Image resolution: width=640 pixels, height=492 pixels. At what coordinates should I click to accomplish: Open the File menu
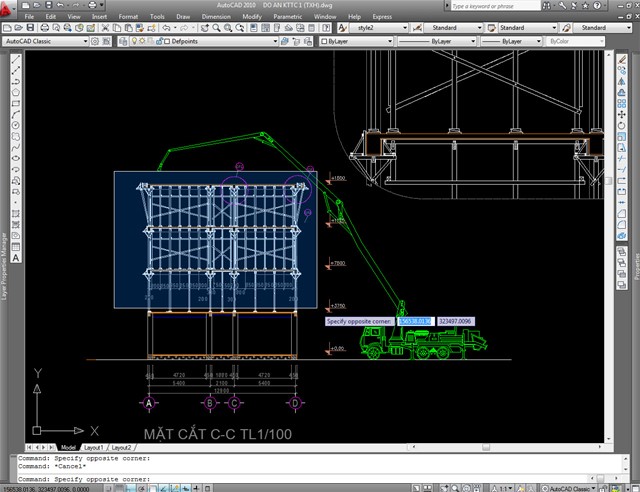(x=29, y=17)
